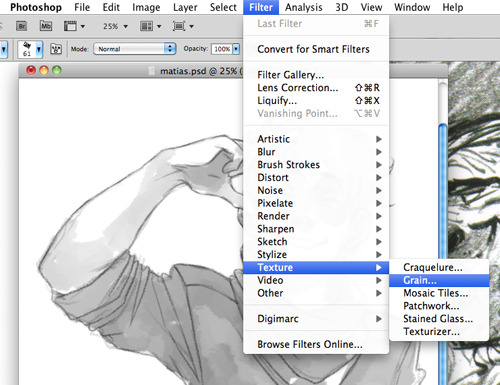The width and height of the screenshot is (500, 385).
Task: Close the highlighted Filter menu
Action: 261,7
